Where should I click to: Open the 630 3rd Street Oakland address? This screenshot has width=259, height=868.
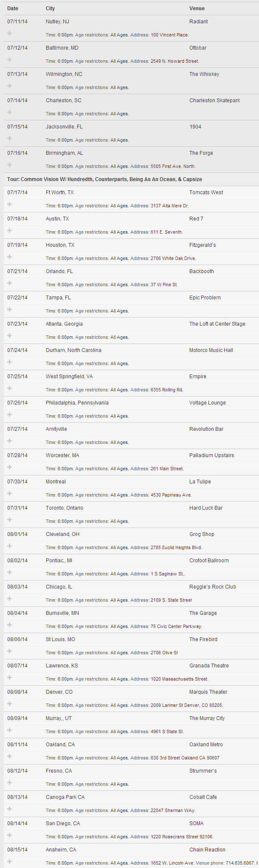[185, 758]
